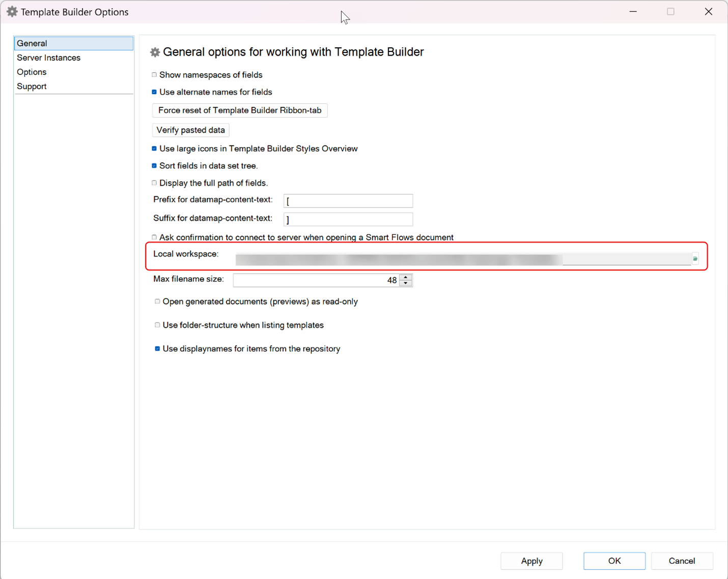Select General in the sidebar
The width and height of the screenshot is (728, 579).
73,43
